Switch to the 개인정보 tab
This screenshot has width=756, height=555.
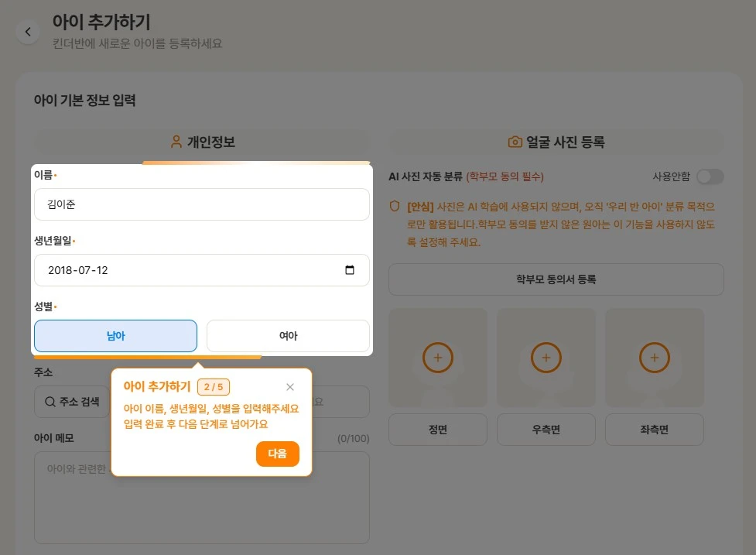coord(202,142)
